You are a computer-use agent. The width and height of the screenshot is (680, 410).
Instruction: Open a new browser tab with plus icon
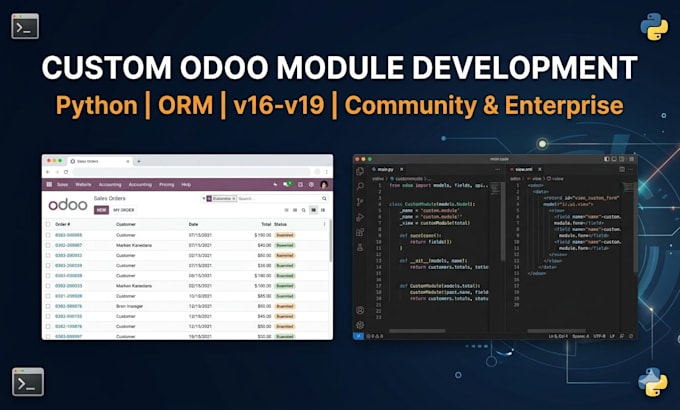139,161
